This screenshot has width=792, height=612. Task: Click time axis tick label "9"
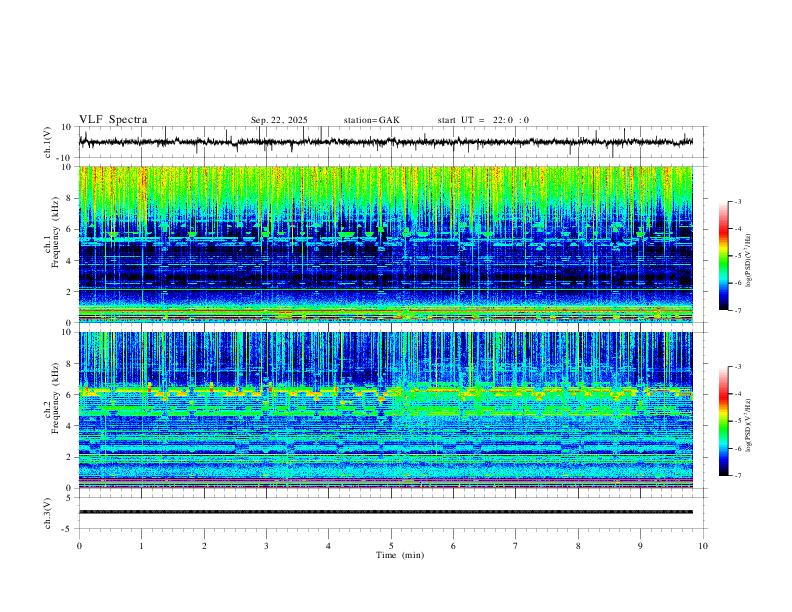tap(640, 546)
